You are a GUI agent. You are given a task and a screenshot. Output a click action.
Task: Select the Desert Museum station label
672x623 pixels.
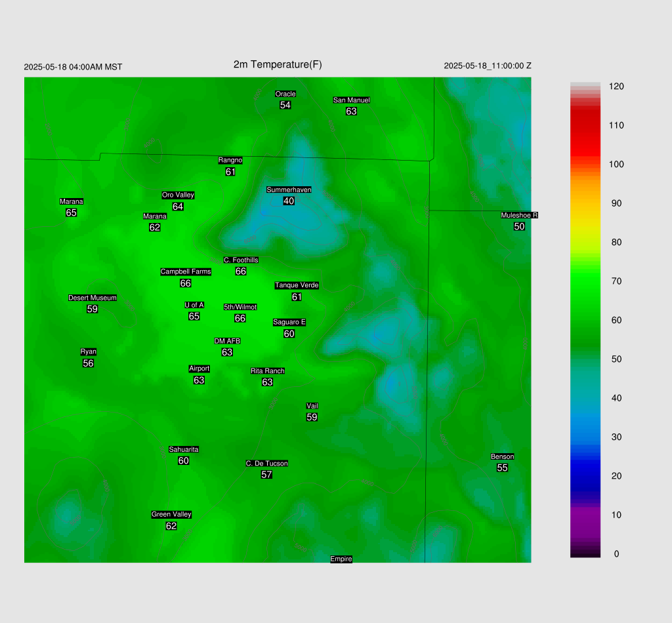tap(93, 298)
